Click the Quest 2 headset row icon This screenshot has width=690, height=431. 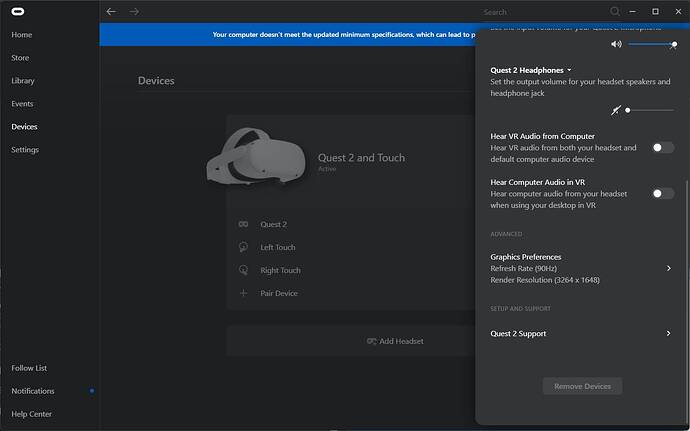[243, 224]
